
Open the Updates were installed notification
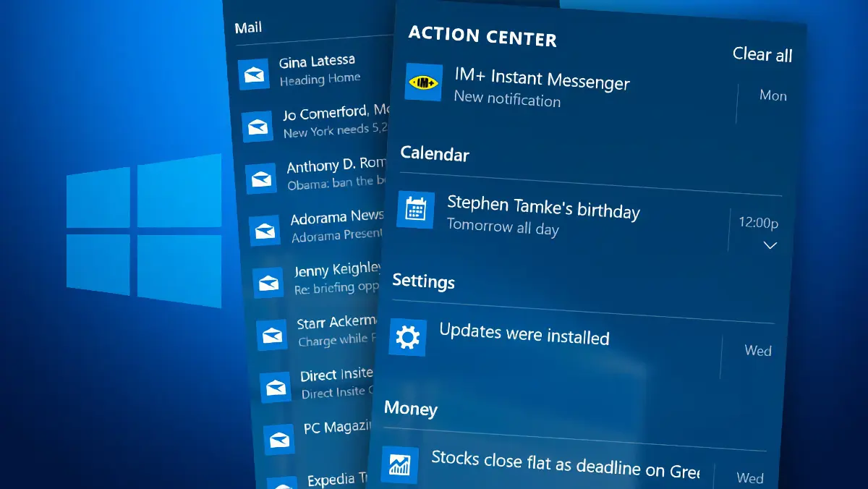pyautogui.click(x=524, y=335)
